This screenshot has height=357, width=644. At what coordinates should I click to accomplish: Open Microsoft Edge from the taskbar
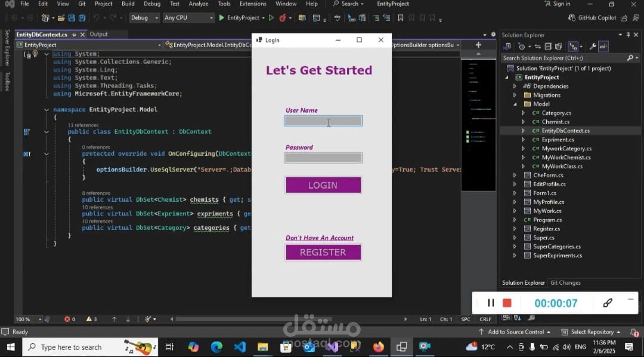pos(216,347)
